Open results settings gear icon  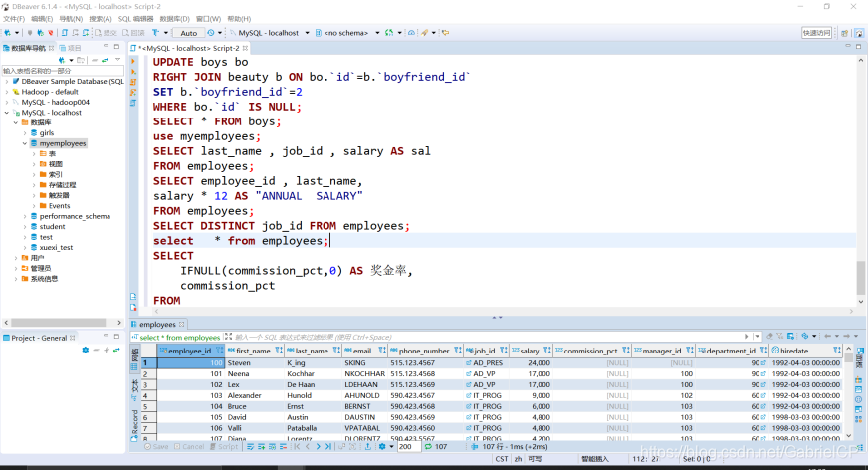point(382,447)
